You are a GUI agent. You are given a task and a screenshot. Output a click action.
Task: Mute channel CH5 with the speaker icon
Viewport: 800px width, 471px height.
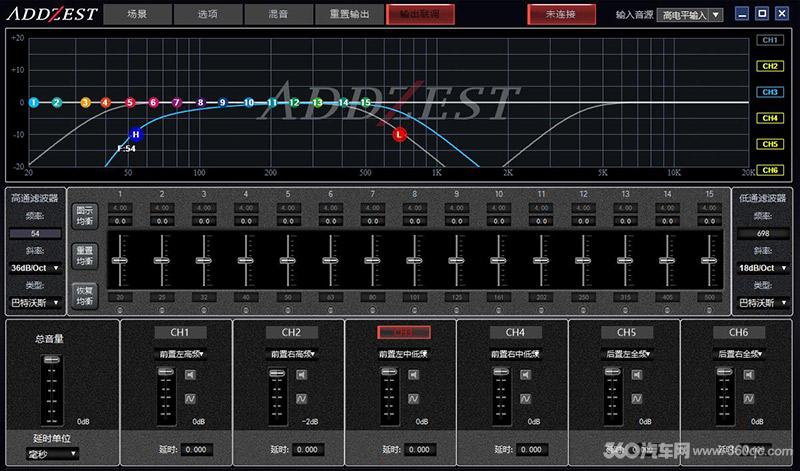tap(637, 375)
